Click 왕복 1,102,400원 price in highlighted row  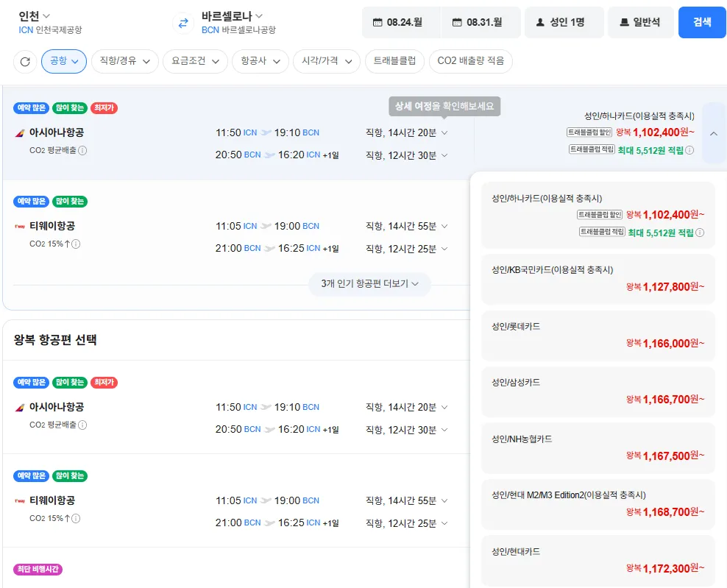click(655, 132)
